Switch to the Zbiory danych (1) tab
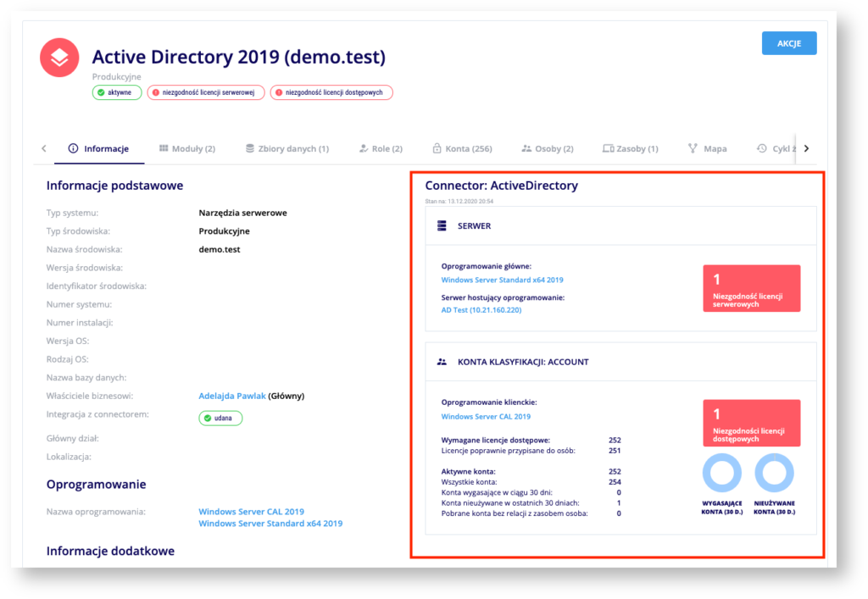 (287, 148)
